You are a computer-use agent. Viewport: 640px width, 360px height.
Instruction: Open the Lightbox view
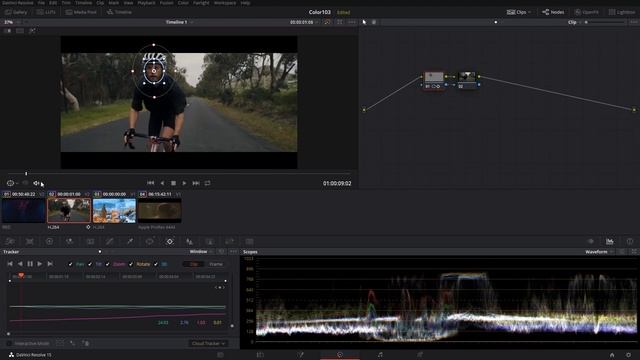[622, 12]
